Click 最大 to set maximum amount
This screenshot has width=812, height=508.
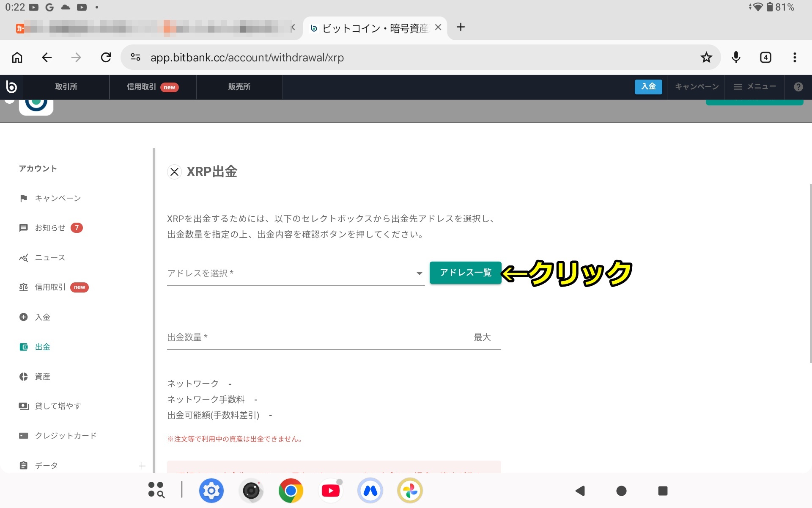pyautogui.click(x=482, y=337)
